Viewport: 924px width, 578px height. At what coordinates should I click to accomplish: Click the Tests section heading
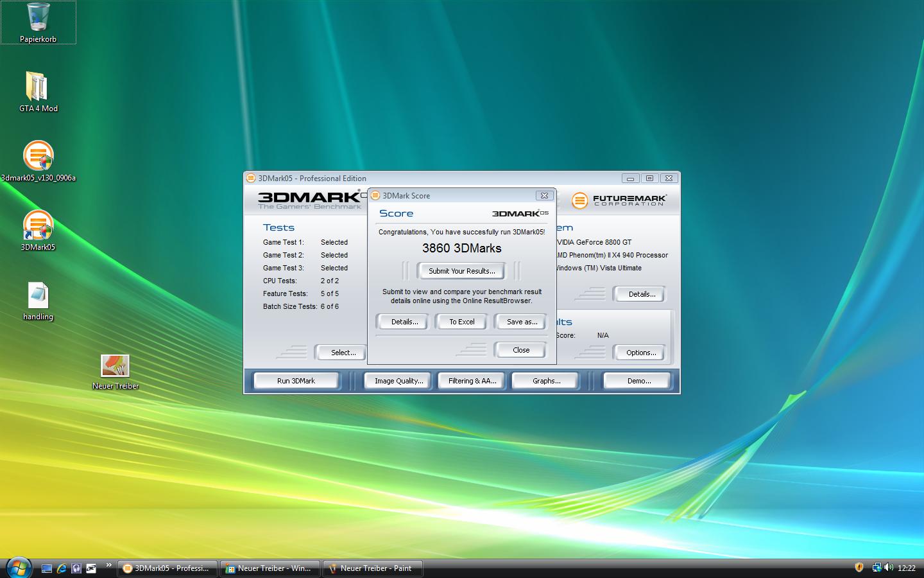[278, 227]
